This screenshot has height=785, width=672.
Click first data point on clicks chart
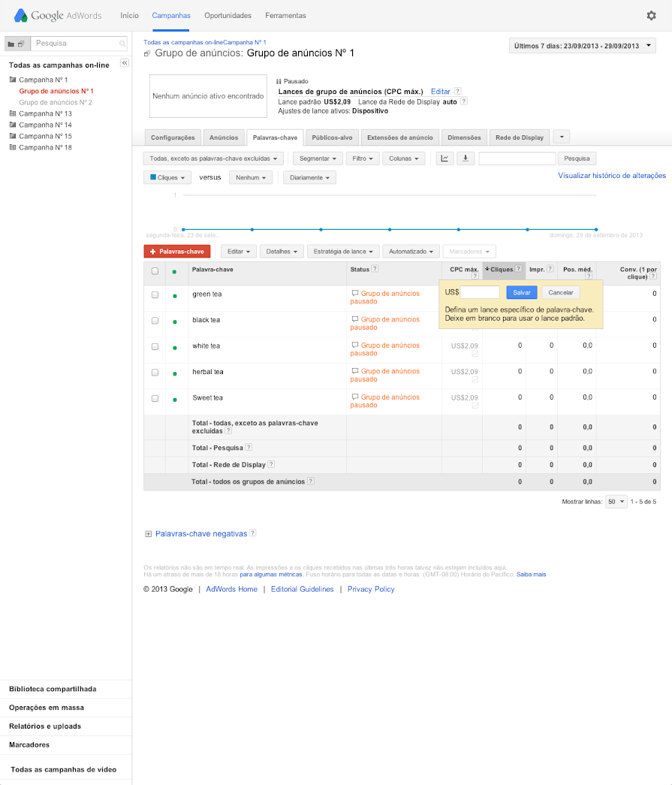(184, 229)
